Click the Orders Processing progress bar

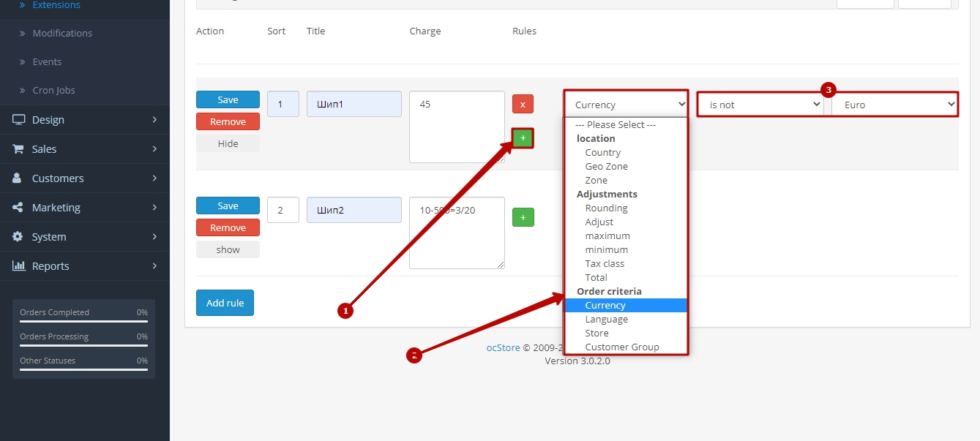[x=83, y=344]
